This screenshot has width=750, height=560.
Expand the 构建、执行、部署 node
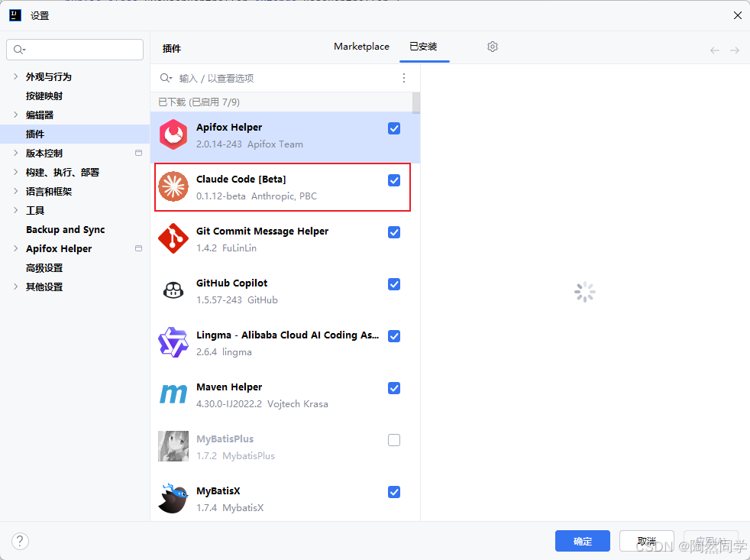coord(16,173)
